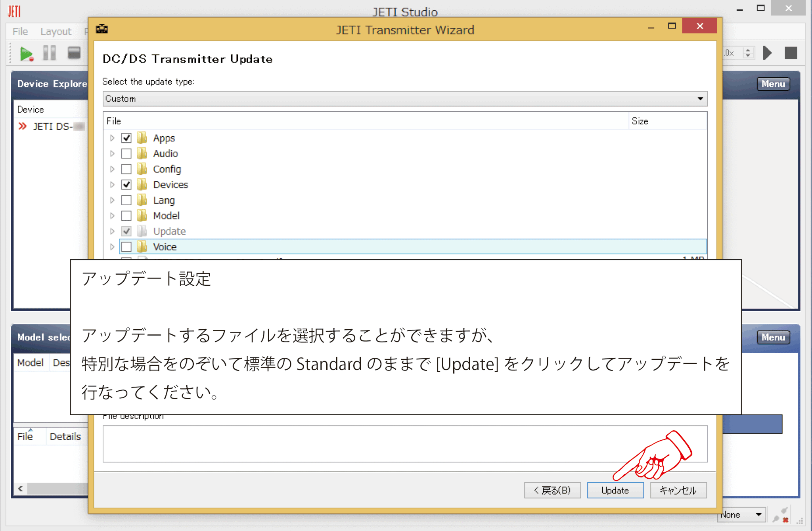812x531 pixels.
Task: Click inside the File description text box
Action: pyautogui.click(x=405, y=444)
